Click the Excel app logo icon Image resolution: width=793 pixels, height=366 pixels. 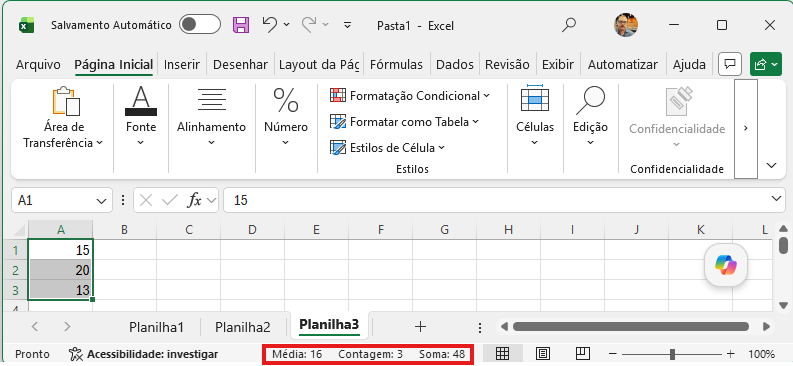click(26, 25)
